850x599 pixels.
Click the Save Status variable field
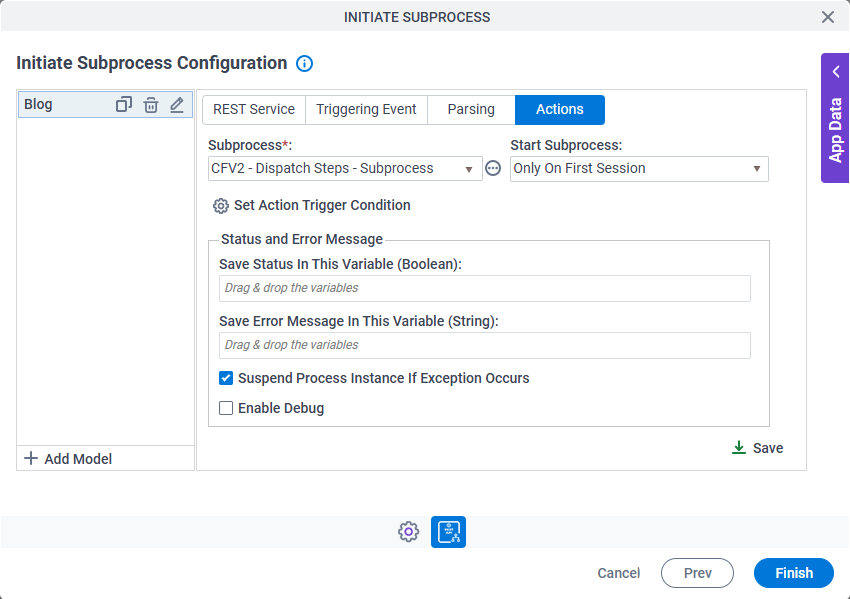484,288
